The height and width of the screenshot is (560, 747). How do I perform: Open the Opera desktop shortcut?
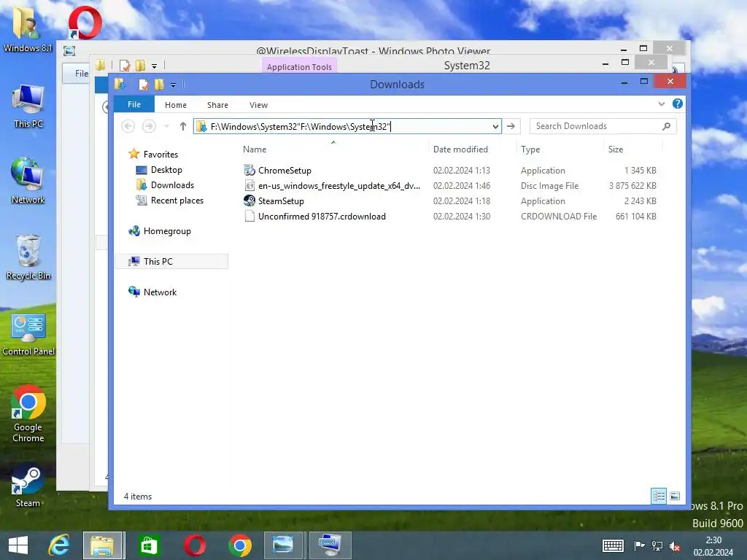[85, 22]
